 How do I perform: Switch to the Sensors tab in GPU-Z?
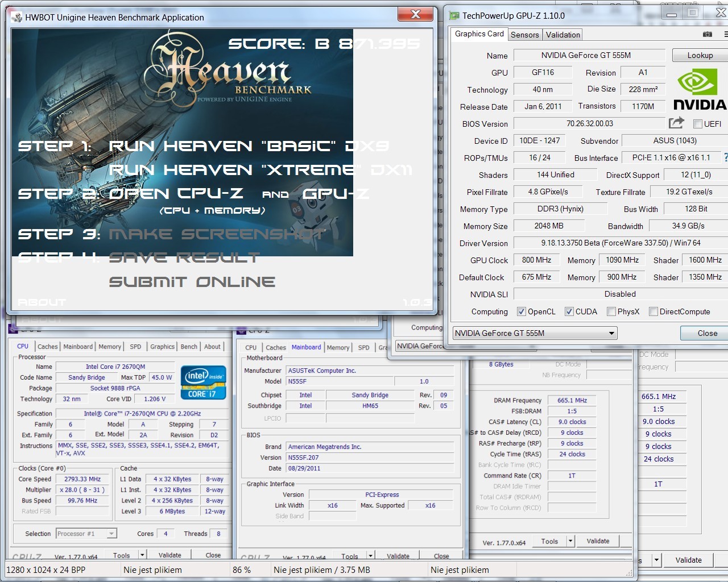click(x=524, y=35)
